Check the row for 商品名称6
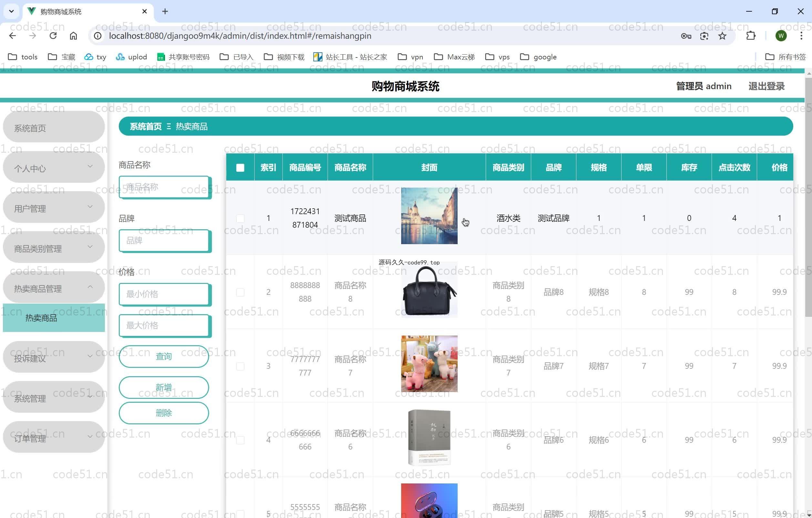The image size is (812, 518). coord(240,440)
